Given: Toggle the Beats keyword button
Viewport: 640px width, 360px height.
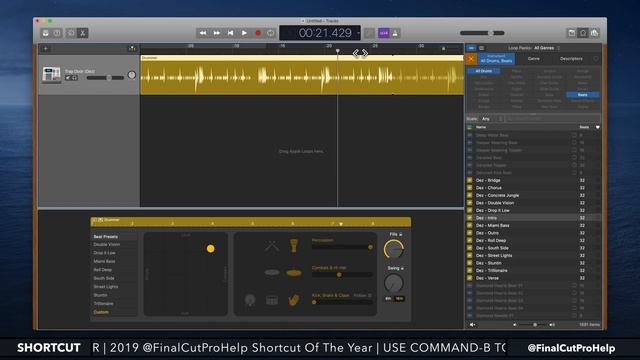Looking at the screenshot, I should [x=582, y=95].
